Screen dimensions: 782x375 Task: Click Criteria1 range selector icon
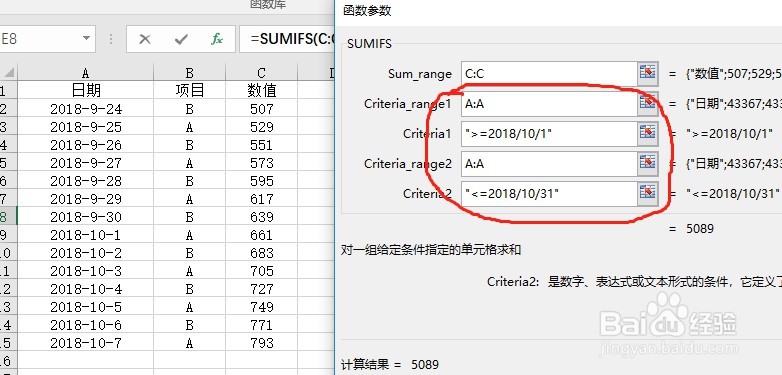(x=647, y=134)
